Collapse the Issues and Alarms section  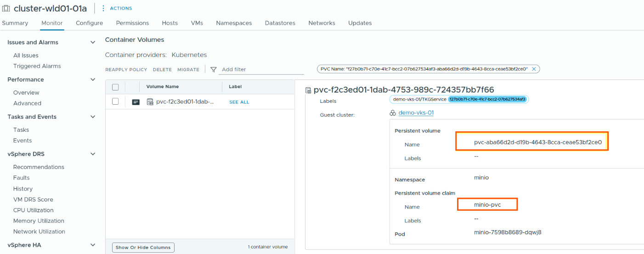93,42
